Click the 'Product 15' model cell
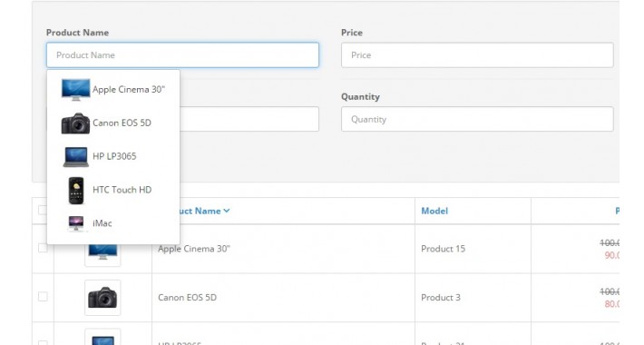This screenshot has height=345, width=644. point(444,249)
